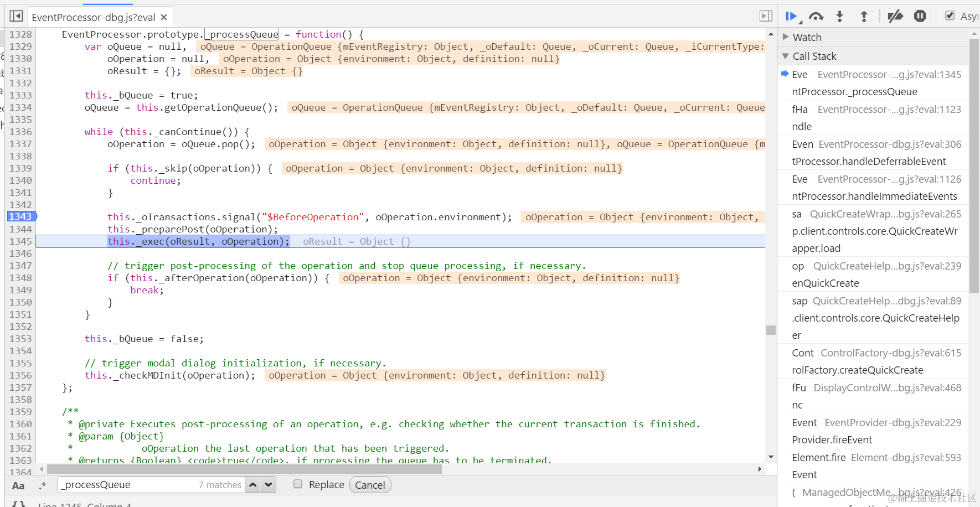Open call stack link EventProcessor-...g.js?eval:1123
The width and height of the screenshot is (980, 507).
click(x=889, y=110)
